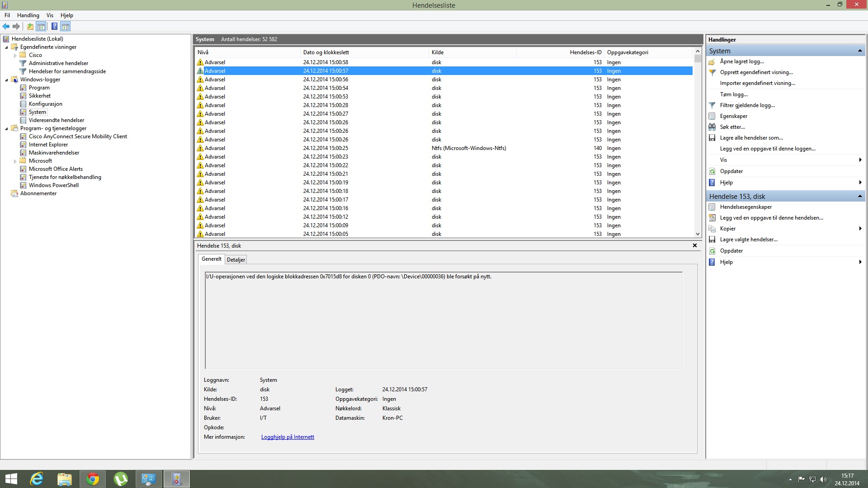868x488 pixels.
Task: Click the event list scroll up arrow
Action: click(698, 52)
